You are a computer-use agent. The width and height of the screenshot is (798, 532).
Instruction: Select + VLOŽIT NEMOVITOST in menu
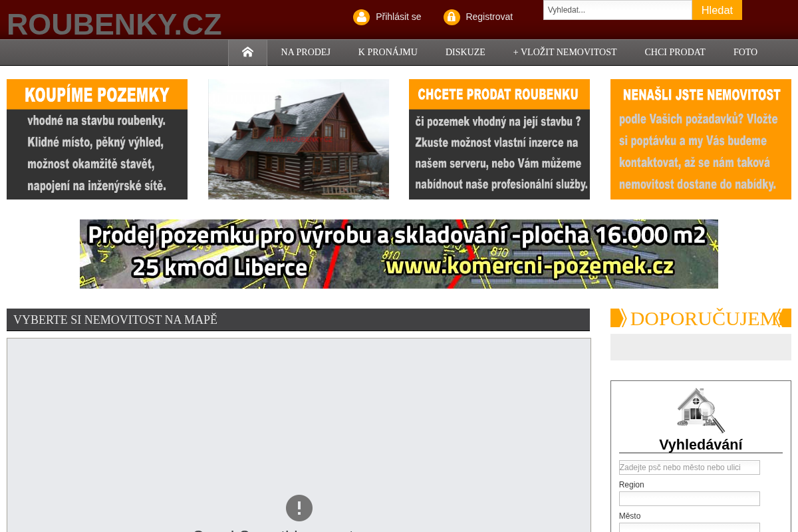tap(565, 53)
